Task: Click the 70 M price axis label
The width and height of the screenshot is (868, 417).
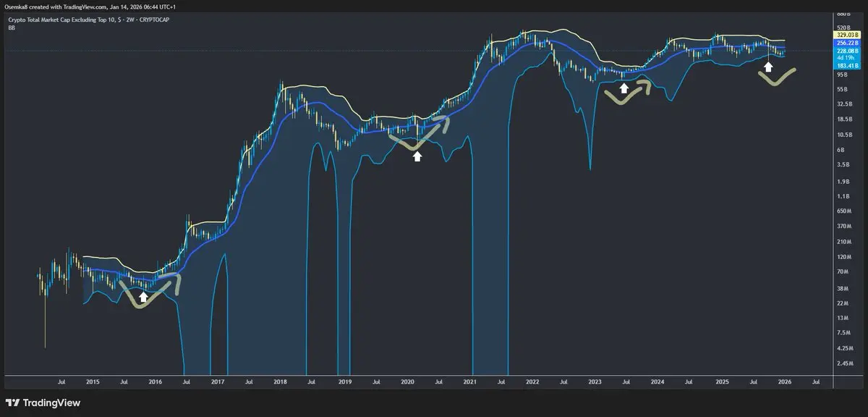Action: tap(842, 272)
